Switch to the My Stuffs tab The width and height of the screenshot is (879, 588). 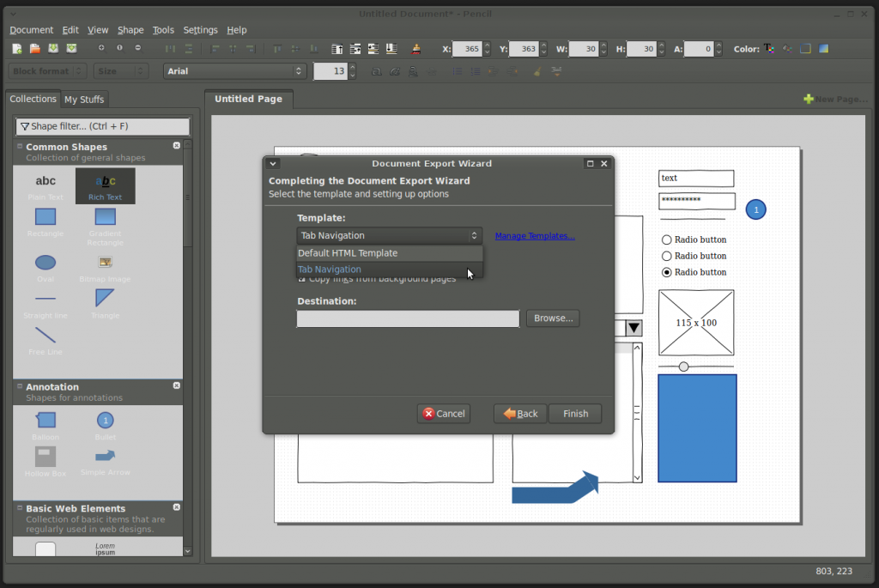[84, 99]
